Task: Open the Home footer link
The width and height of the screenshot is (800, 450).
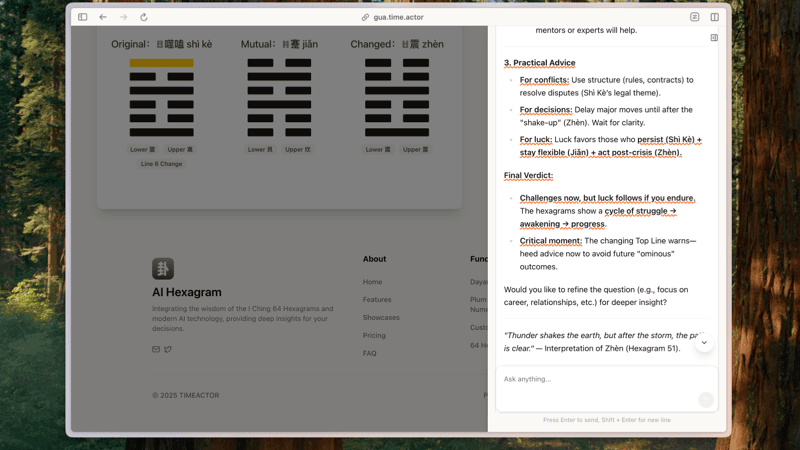Action: click(372, 282)
